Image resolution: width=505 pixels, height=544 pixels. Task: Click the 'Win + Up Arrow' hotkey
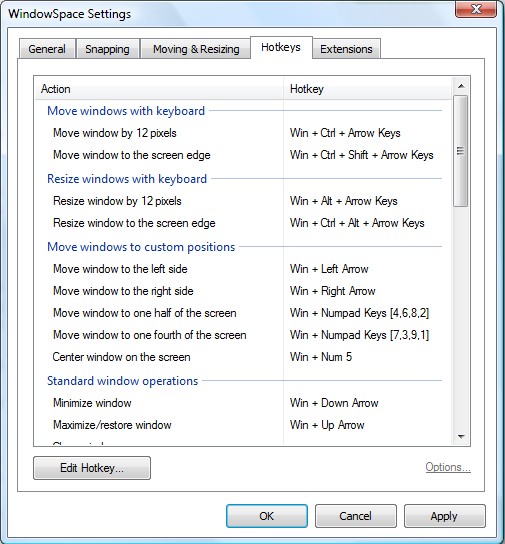327,425
